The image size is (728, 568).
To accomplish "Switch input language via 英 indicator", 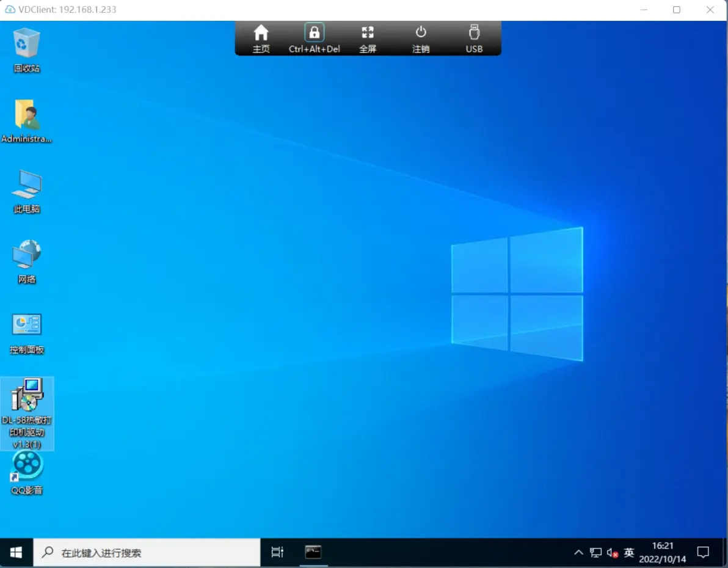I will [629, 553].
